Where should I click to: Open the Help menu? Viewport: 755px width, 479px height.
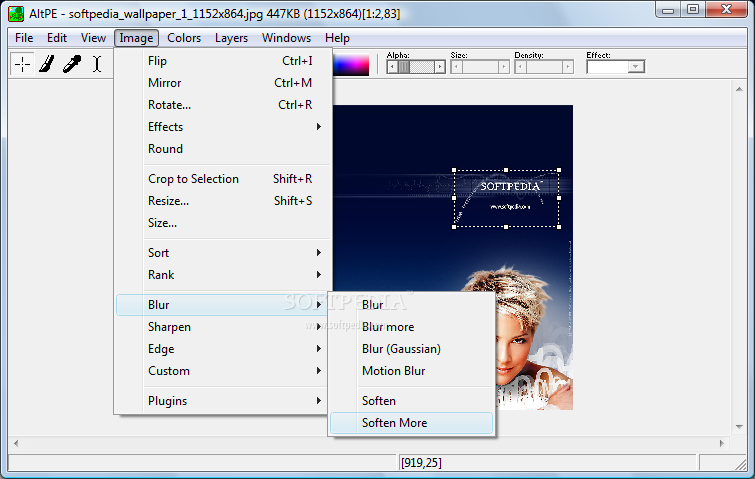(337, 38)
